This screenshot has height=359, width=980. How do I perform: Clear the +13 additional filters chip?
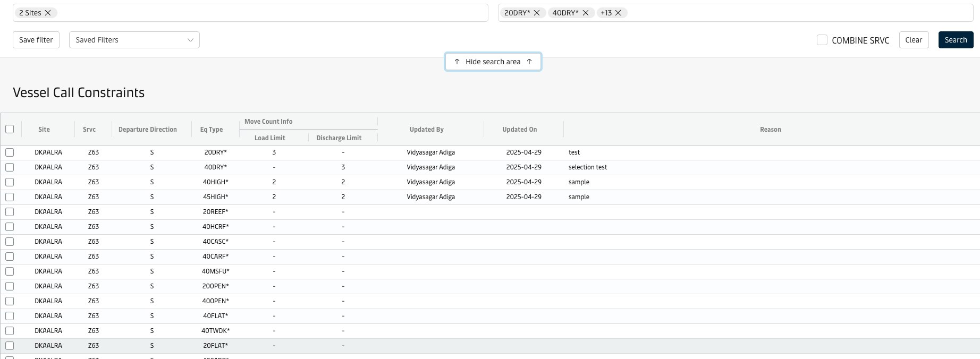click(618, 13)
